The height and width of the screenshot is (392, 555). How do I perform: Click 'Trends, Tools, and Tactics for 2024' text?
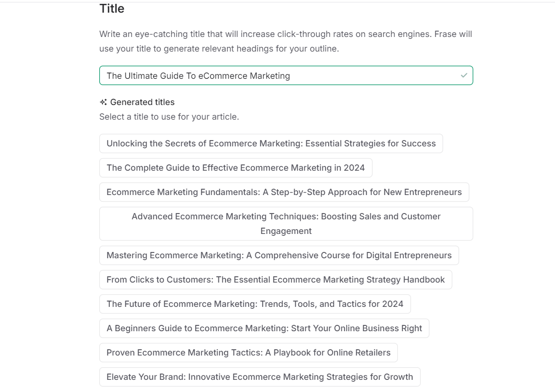[332, 304]
